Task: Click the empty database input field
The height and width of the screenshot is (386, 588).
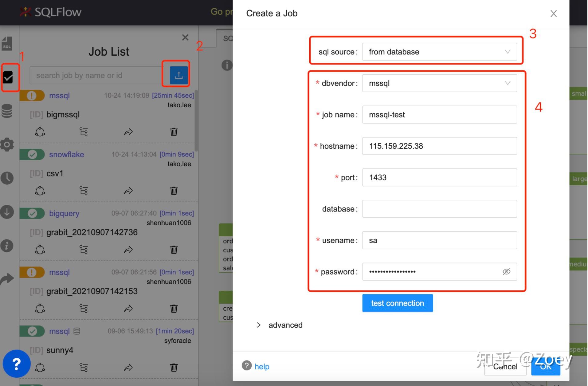Action: (440, 209)
